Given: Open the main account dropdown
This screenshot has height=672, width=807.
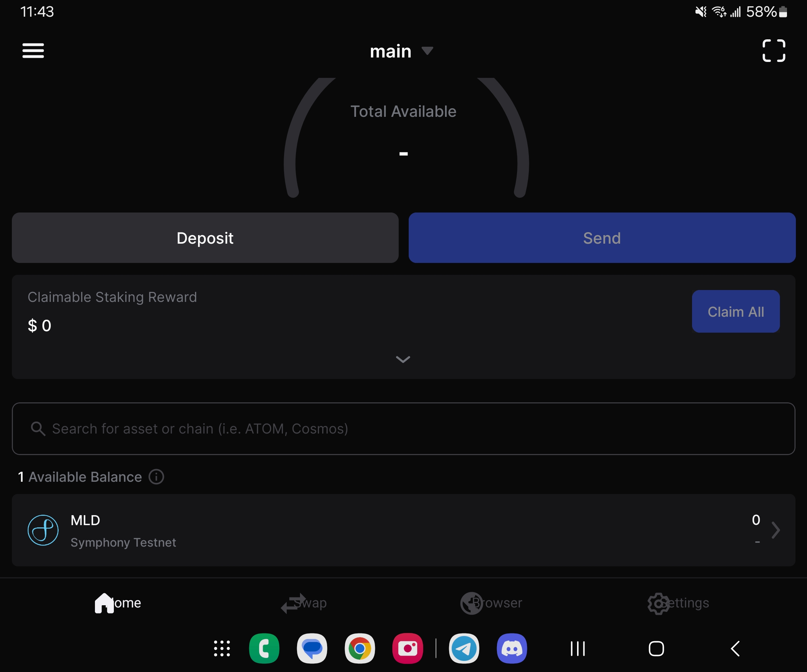Looking at the screenshot, I should [x=402, y=51].
